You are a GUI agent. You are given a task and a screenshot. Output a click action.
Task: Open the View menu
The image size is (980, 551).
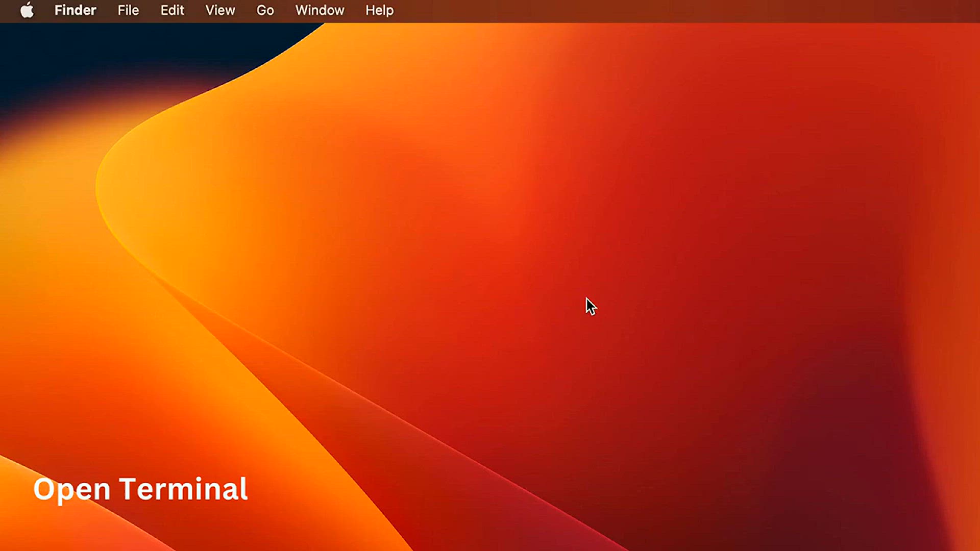pos(220,10)
